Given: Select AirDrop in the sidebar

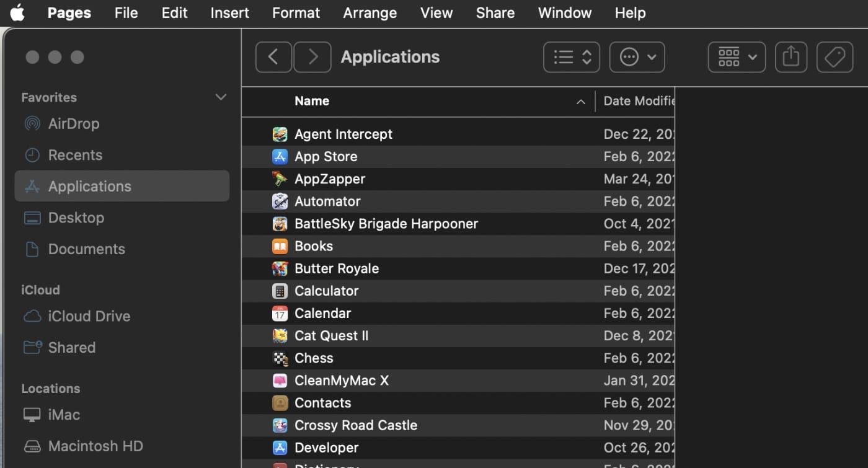Looking at the screenshot, I should [122, 123].
